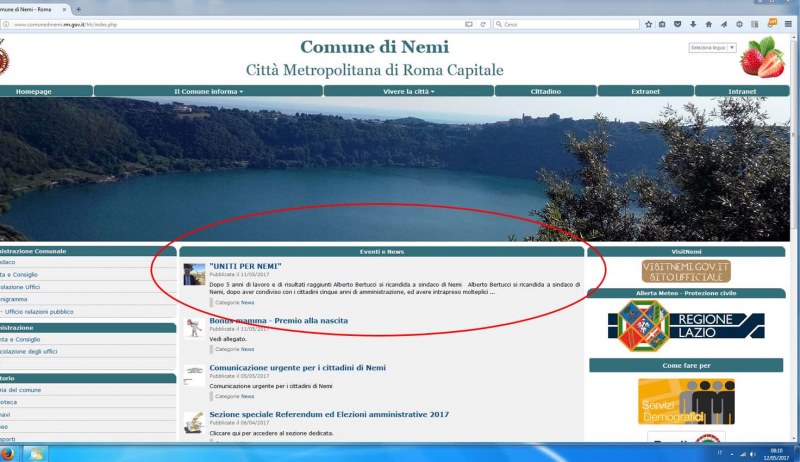Click the Firefox icon in the taskbar
The image size is (800, 462).
[x=7, y=453]
